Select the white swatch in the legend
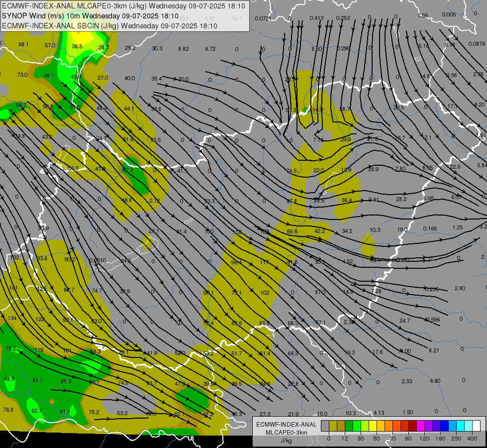Viewport: 487px width, 448px height. coord(476,426)
